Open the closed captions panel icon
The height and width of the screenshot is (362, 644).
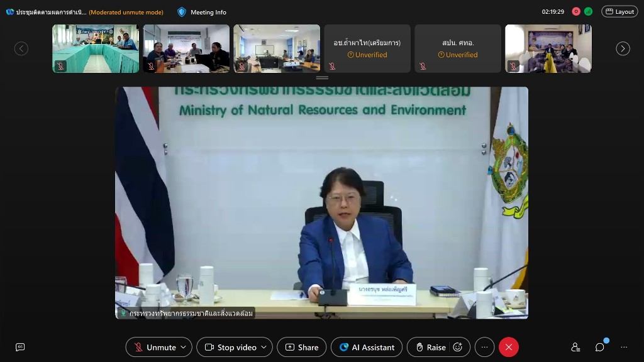coord(20,347)
